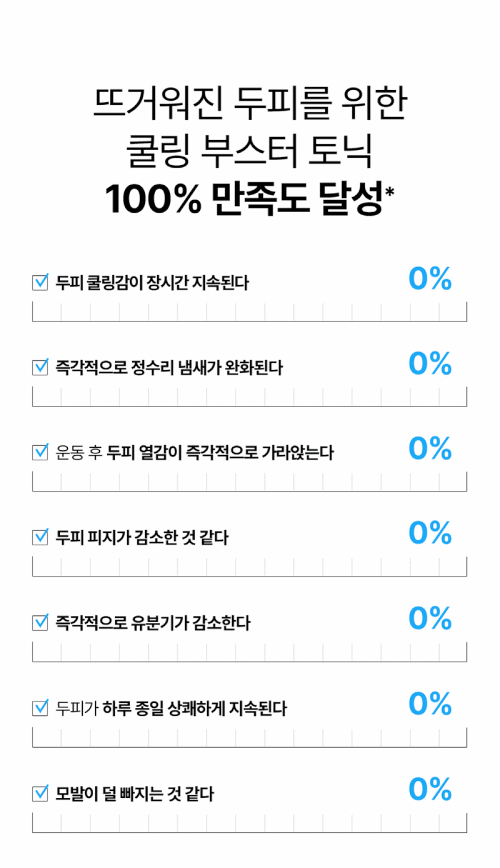
Task: Toggle checkbox for 두피 피지가 감소한 것 같다
Action: point(40,537)
